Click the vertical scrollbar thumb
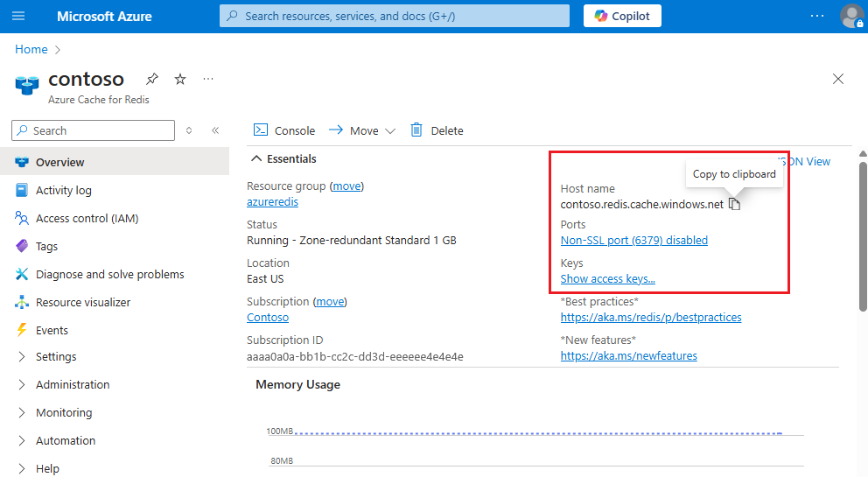 863,236
